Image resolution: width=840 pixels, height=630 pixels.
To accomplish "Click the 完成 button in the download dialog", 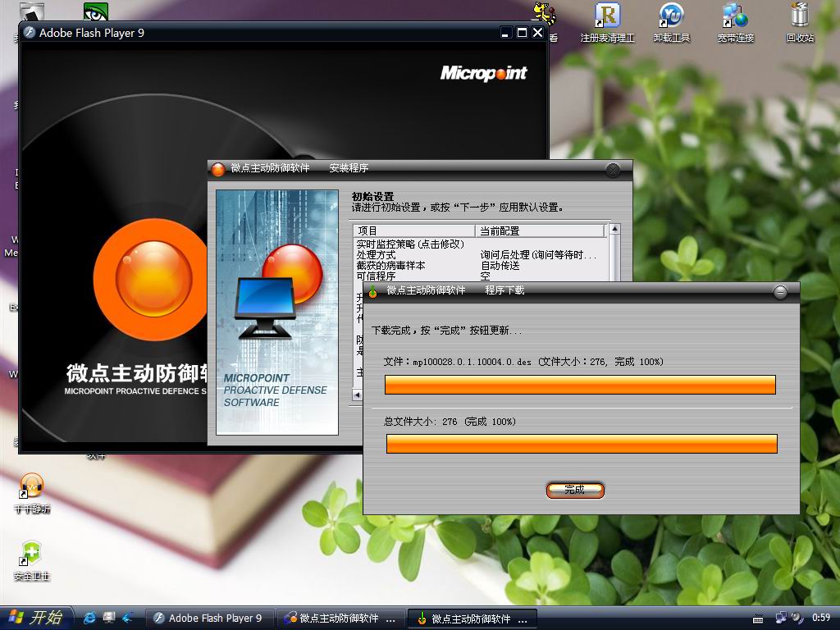I will click(x=575, y=490).
